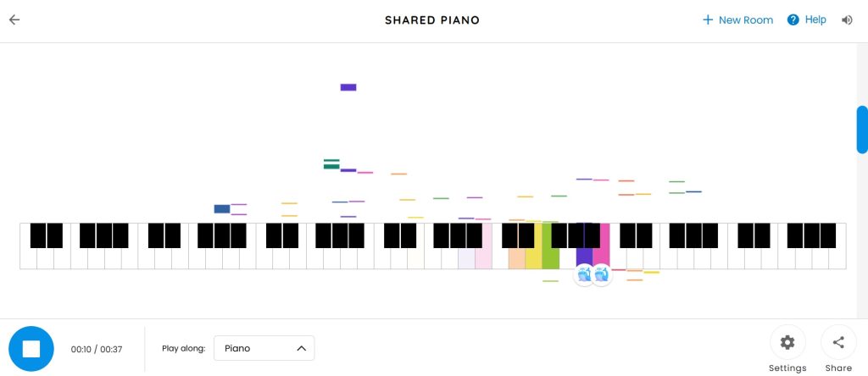Viewport: 868px width, 376px height.
Task: Click the Help text link
Action: [x=815, y=20]
